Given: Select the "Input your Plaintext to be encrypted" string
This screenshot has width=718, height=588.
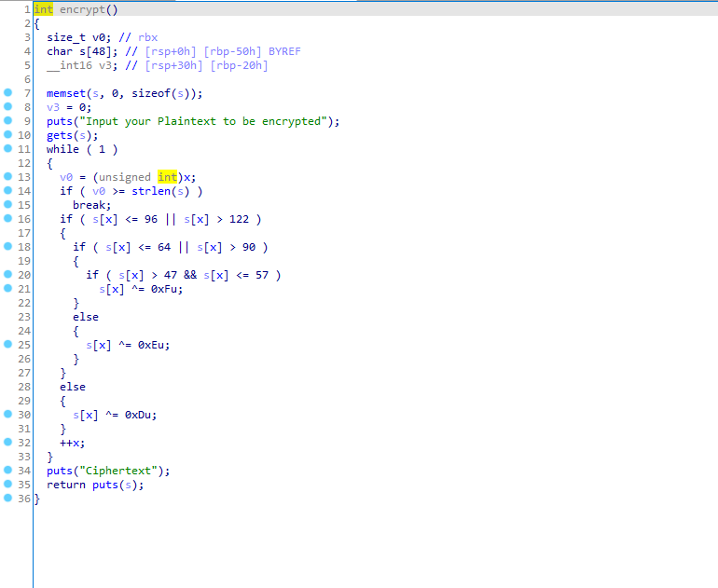Looking at the screenshot, I should [x=205, y=121].
